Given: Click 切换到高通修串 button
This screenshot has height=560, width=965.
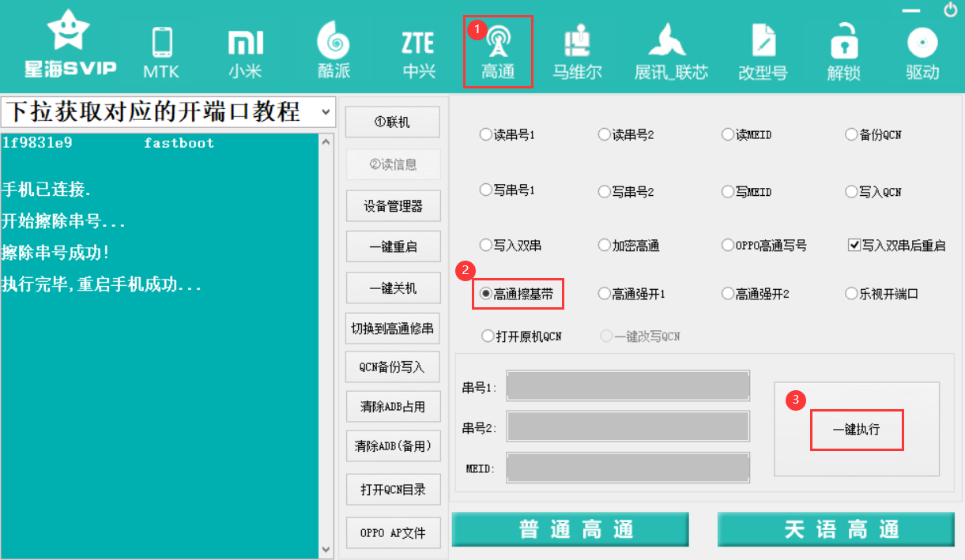Looking at the screenshot, I should [393, 329].
